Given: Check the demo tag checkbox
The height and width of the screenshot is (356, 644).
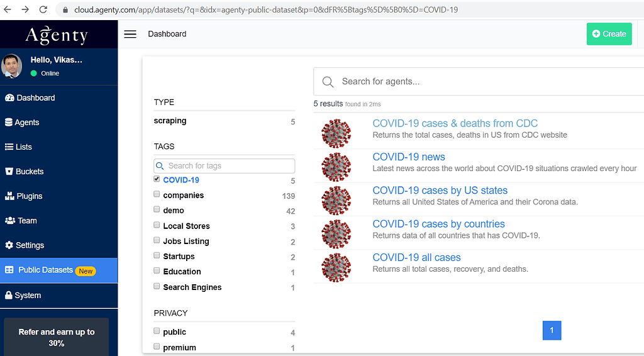Looking at the screenshot, I should point(157,209).
